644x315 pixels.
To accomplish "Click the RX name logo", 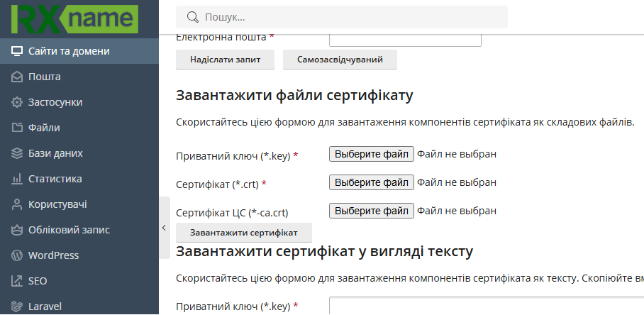I will (x=74, y=18).
